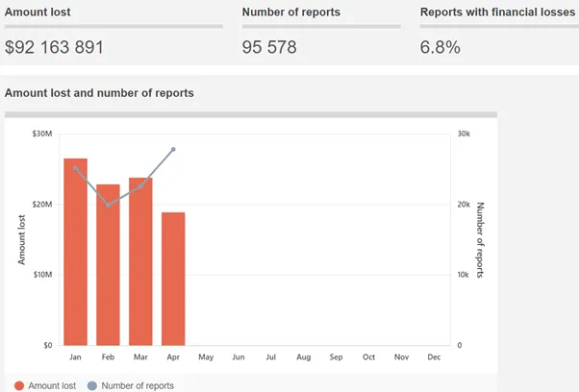The image size is (579, 392).
Task: Toggle the Amount lost legend item
Action: pyautogui.click(x=45, y=385)
